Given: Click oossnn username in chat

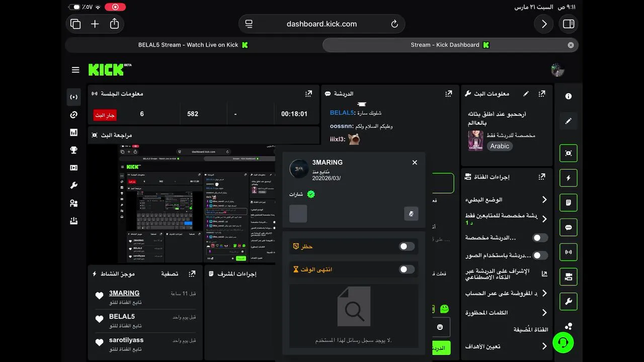Looking at the screenshot, I should point(342,126).
